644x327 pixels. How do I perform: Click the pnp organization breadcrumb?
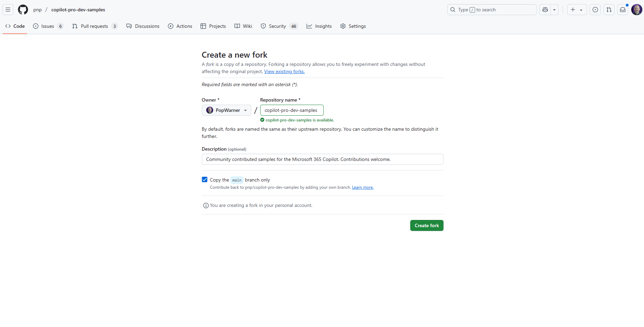click(37, 10)
